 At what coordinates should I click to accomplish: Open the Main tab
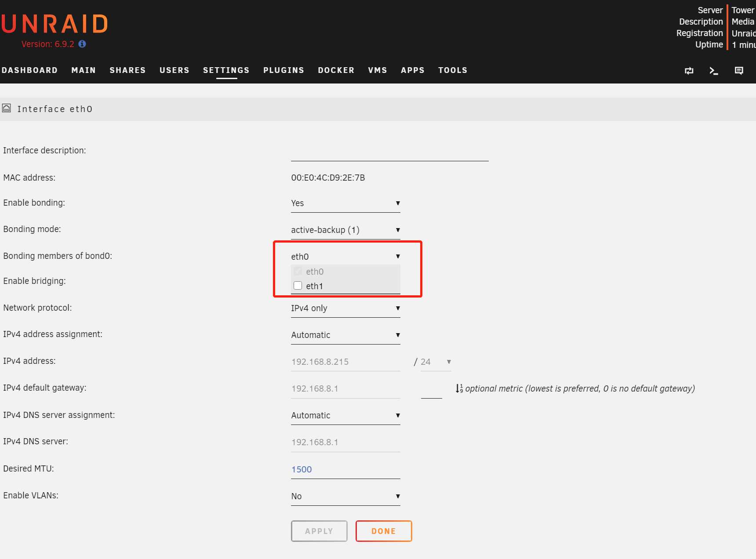point(84,70)
